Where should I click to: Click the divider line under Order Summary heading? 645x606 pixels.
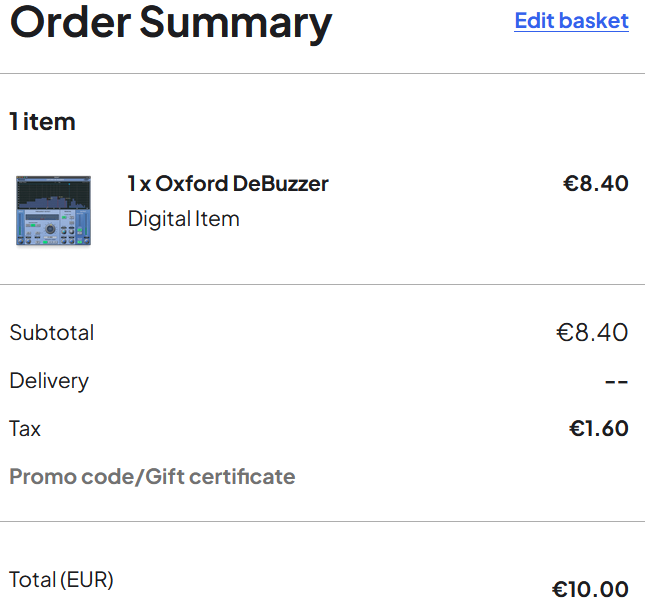(322, 74)
